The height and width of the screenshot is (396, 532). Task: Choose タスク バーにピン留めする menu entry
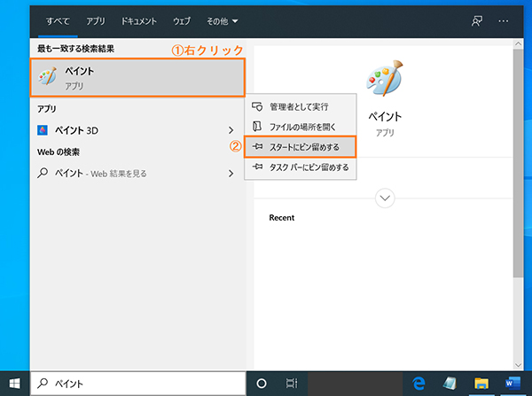(301, 167)
